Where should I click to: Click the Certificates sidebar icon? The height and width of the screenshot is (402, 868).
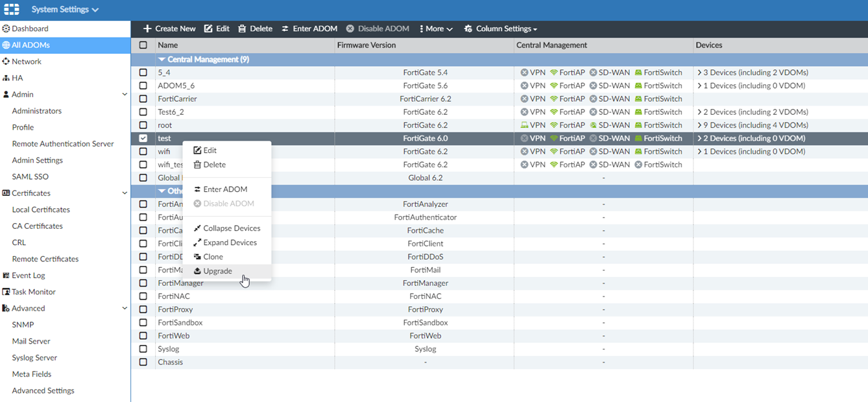point(6,193)
